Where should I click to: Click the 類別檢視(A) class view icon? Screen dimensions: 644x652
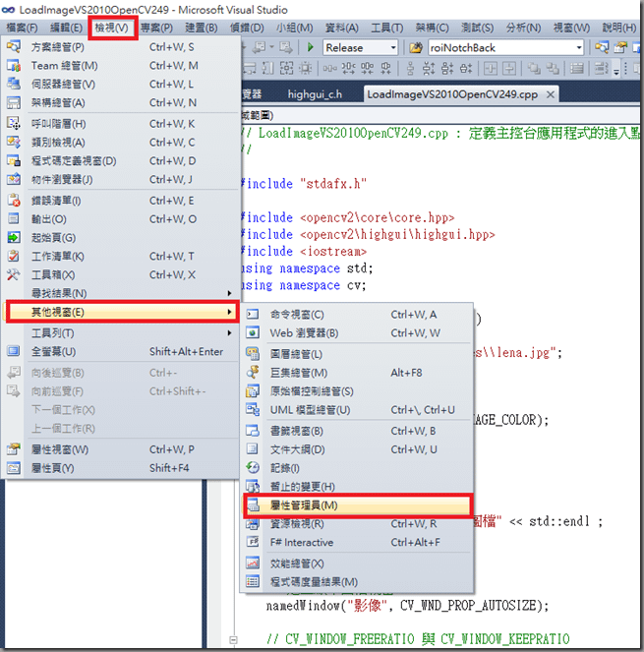point(14,143)
